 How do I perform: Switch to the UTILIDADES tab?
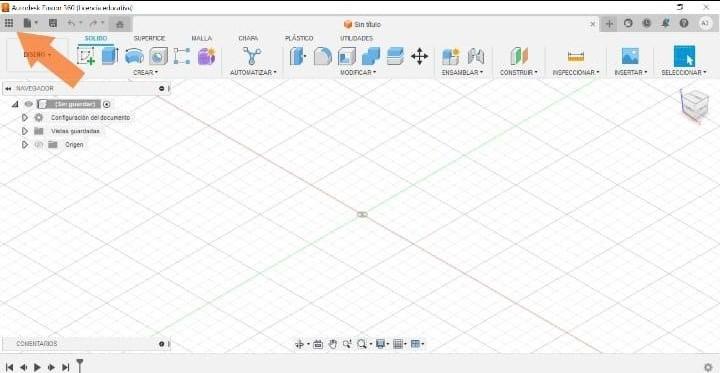[x=356, y=39]
